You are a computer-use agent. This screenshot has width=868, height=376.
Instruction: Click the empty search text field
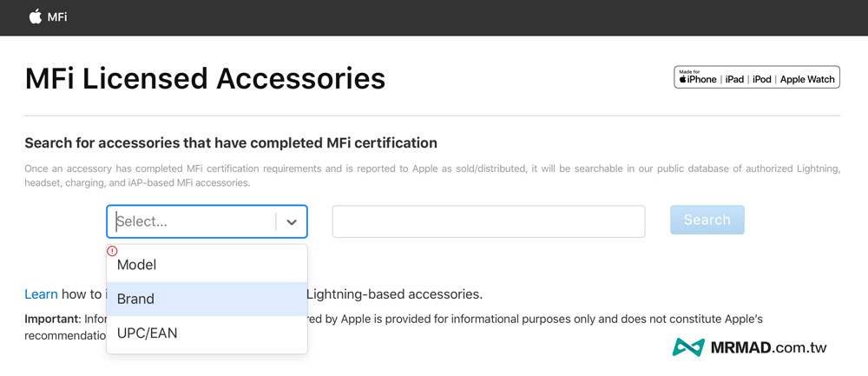489,221
